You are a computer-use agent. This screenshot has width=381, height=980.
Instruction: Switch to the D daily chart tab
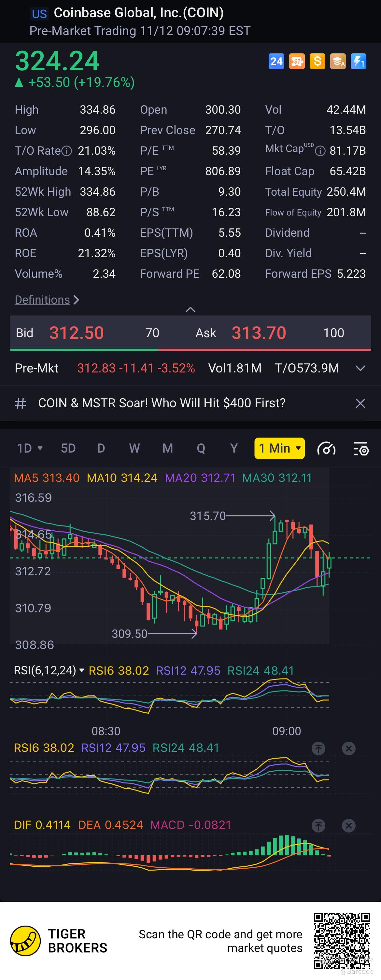tap(101, 448)
